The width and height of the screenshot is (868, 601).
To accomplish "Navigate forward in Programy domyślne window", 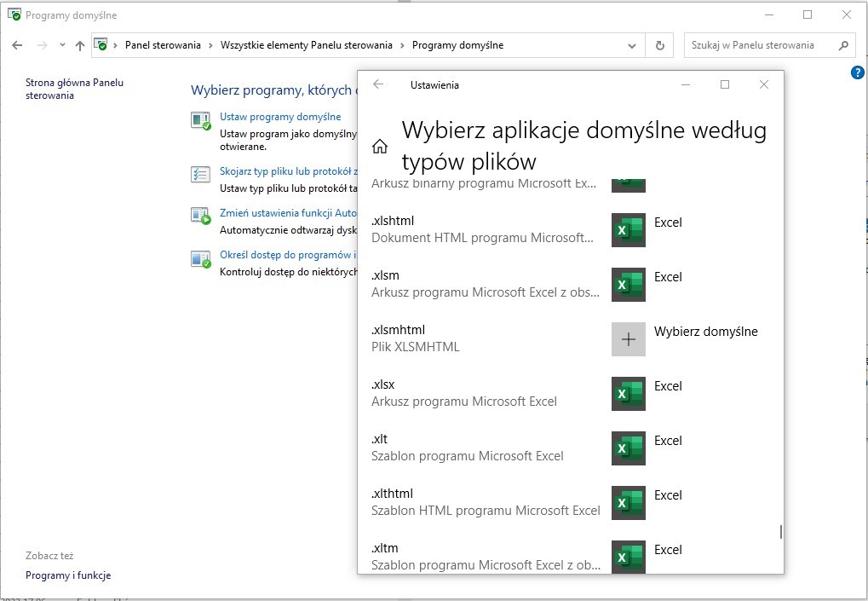I will tap(42, 45).
